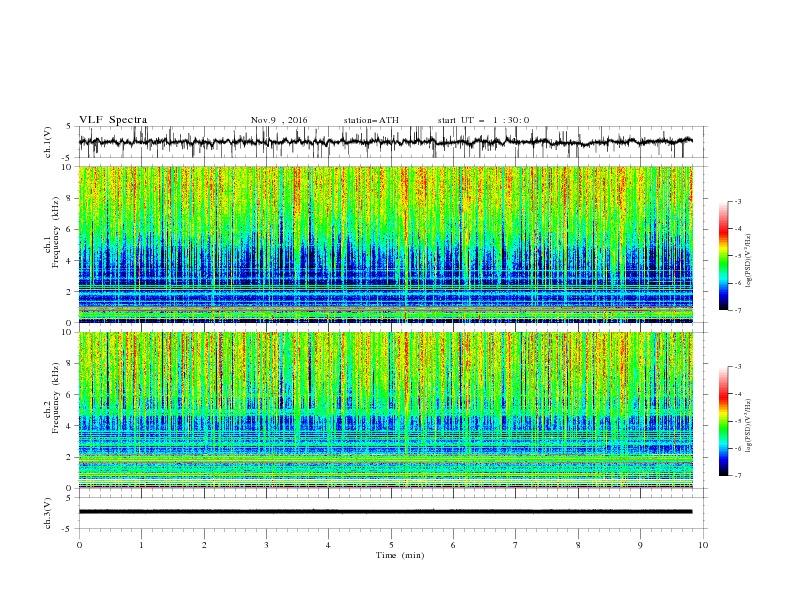The height and width of the screenshot is (612, 792).
Task: Click the ch.2 spectrogram plot area
Action: click(x=385, y=410)
